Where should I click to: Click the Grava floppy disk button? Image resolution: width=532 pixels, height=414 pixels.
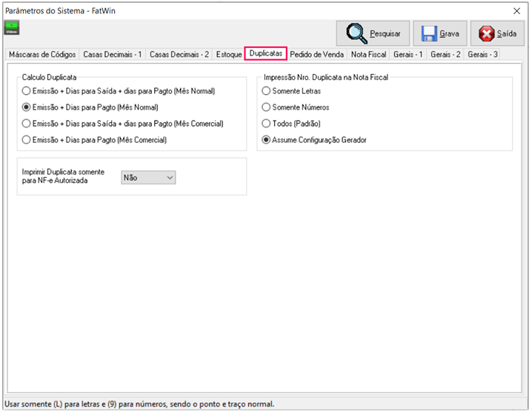click(x=440, y=34)
